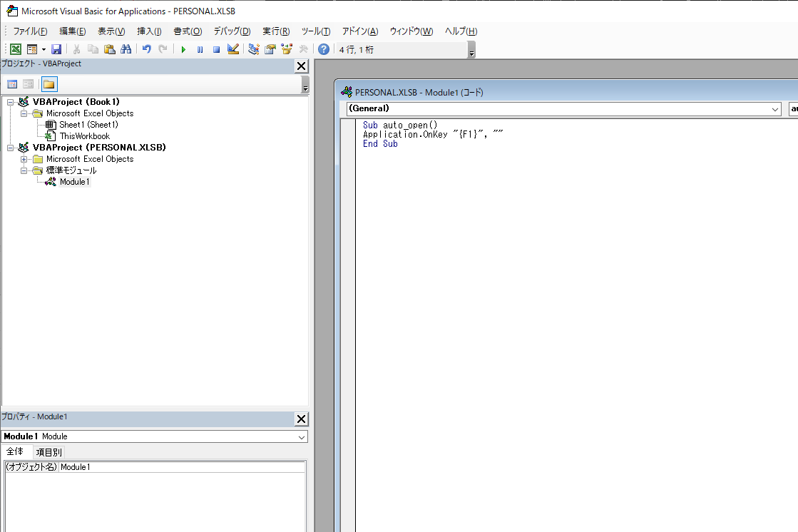Close the Properties Module1 pane
Viewport: 798px width, 532px height.
point(301,419)
